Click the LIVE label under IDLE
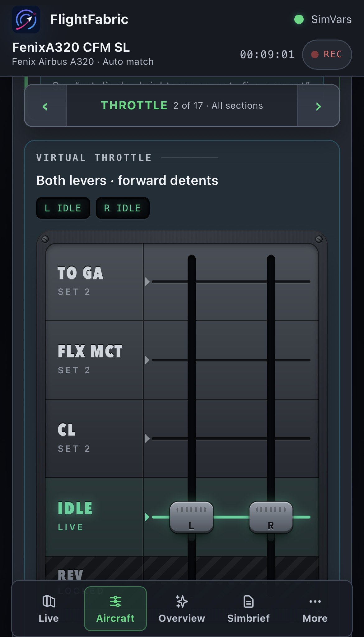364x637 pixels. [71, 527]
